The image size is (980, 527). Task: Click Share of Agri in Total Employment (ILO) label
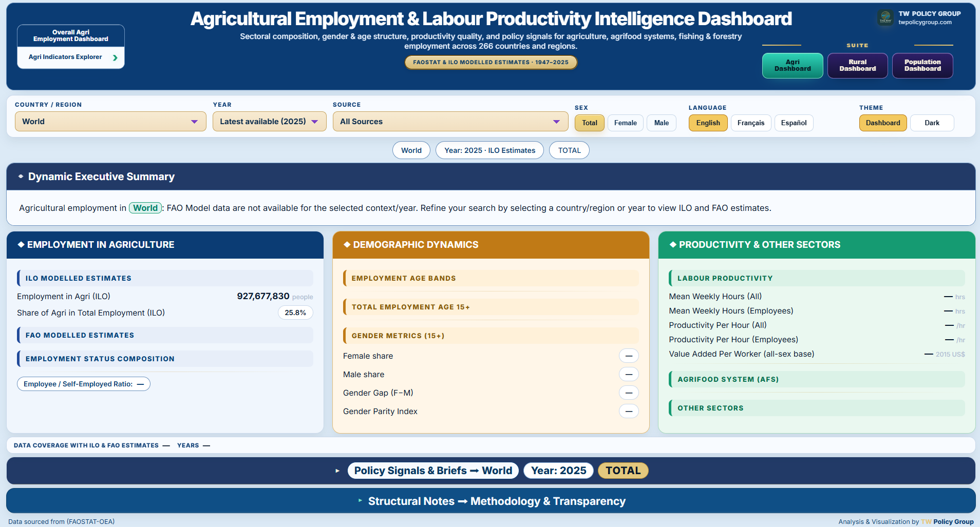91,313
